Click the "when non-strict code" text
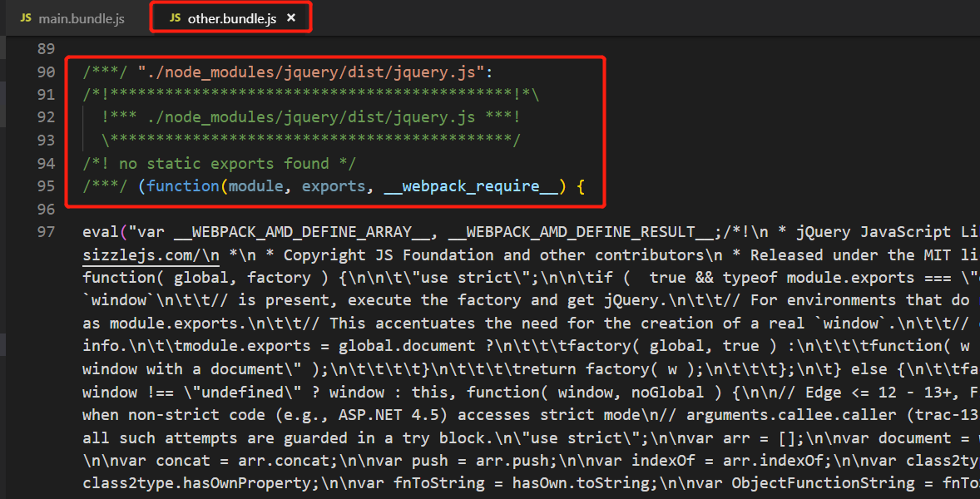980x499 pixels. point(174,415)
